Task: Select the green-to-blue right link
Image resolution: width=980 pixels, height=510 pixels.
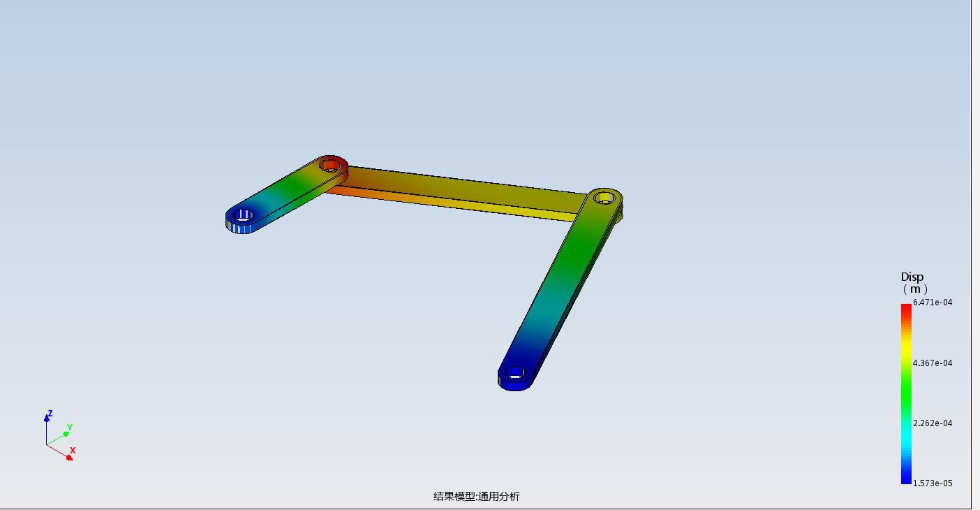Action: pyautogui.click(x=560, y=289)
